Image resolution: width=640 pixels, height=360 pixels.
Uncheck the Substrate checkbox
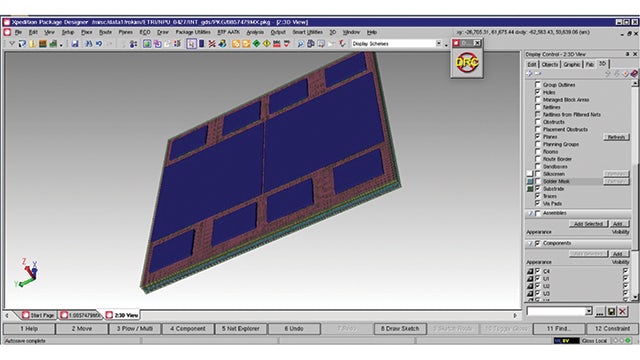(x=538, y=188)
